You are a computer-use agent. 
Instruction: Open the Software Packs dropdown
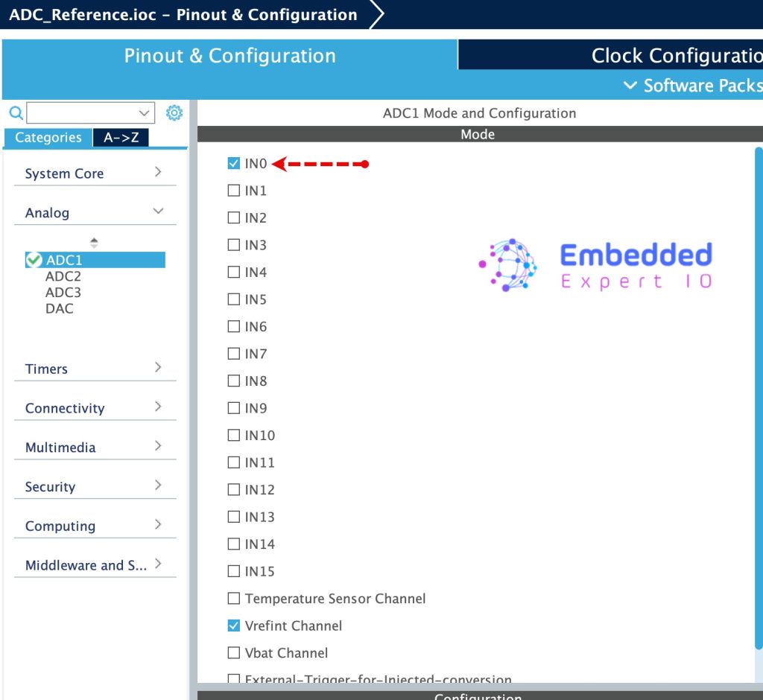(693, 86)
